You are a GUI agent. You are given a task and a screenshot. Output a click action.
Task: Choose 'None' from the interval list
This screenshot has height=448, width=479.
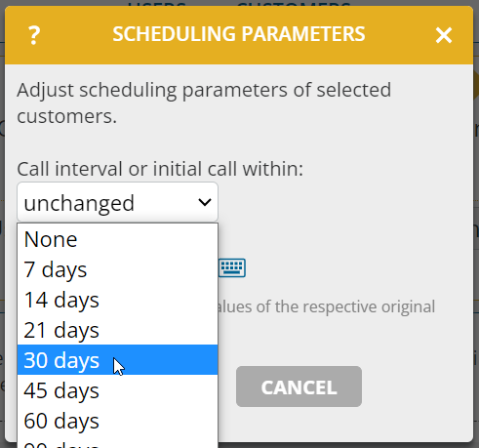[x=117, y=239]
